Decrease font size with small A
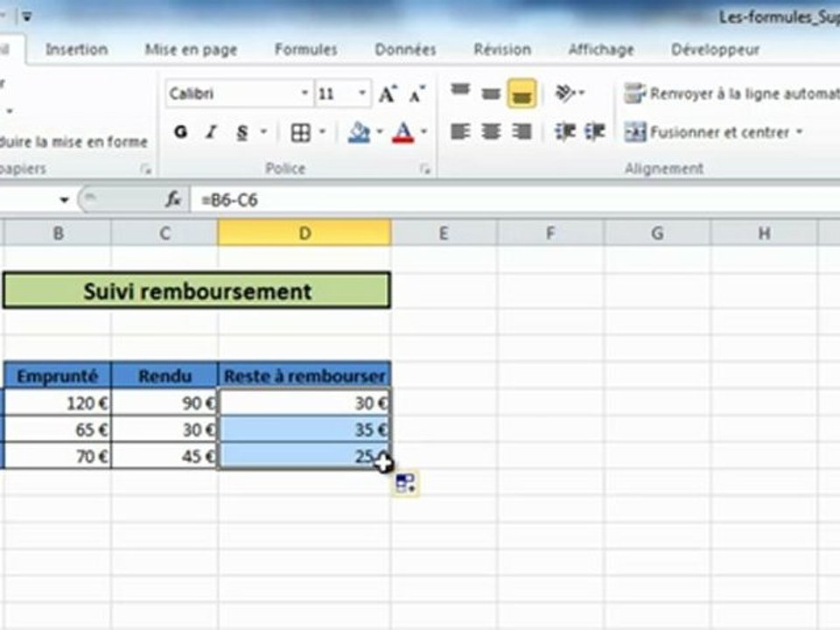The height and width of the screenshot is (630, 840). click(416, 94)
